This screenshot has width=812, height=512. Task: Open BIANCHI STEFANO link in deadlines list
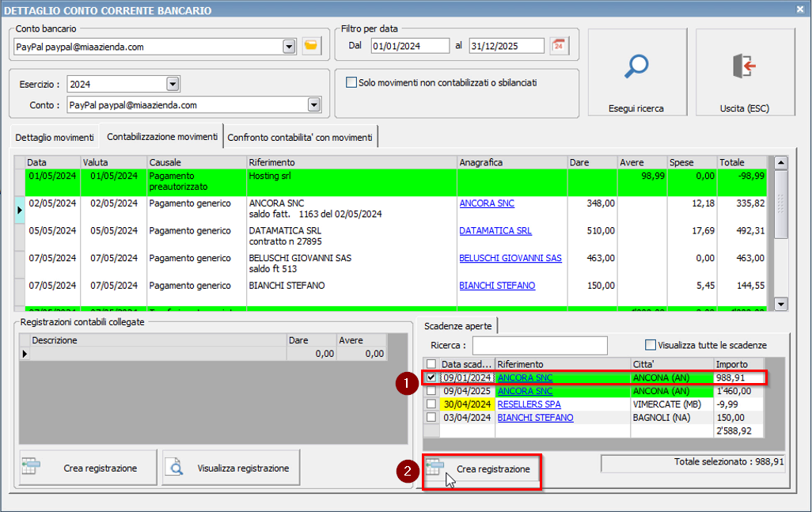536,418
